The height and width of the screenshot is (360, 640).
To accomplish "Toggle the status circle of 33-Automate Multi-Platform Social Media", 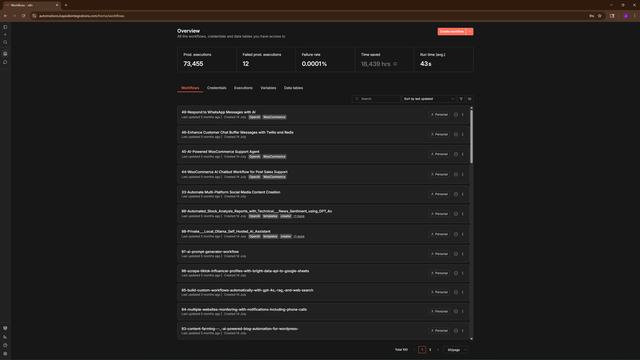I will point(456,194).
